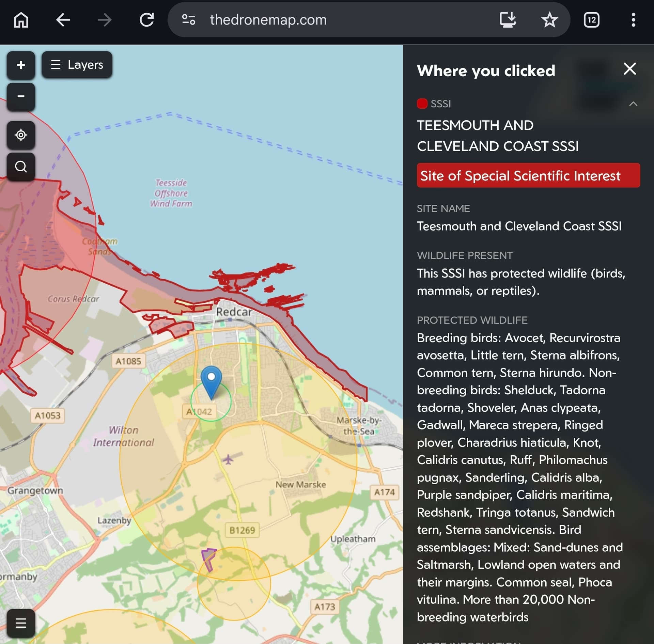
Task: Reload the drone map page
Action: [147, 20]
